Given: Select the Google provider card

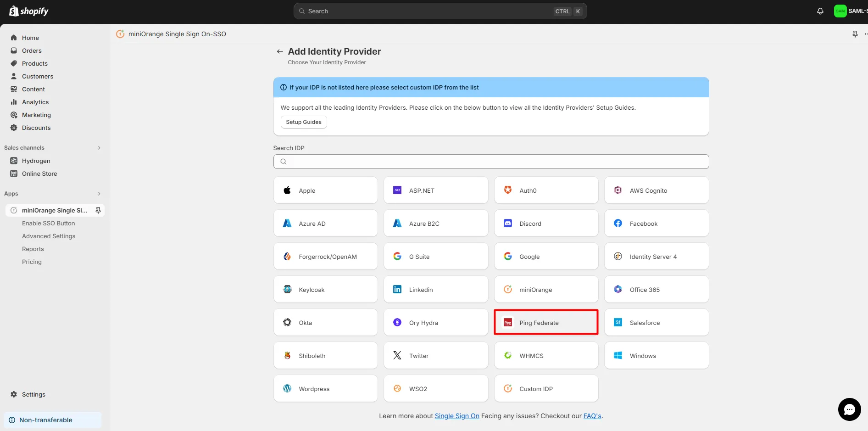Looking at the screenshot, I should pos(546,257).
